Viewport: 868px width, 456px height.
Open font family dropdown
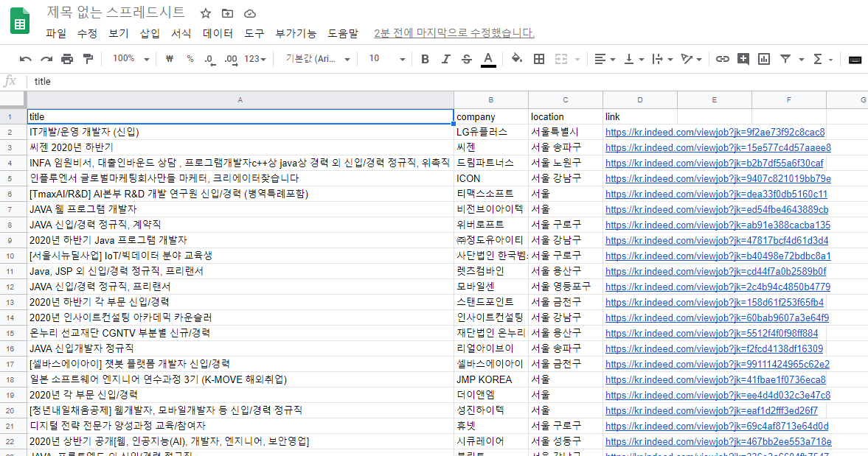point(317,59)
